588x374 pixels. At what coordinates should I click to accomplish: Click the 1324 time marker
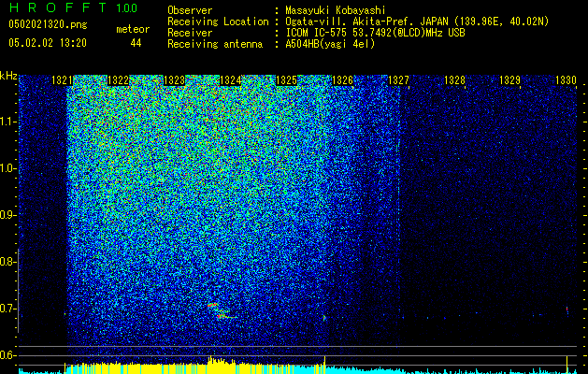[230, 80]
